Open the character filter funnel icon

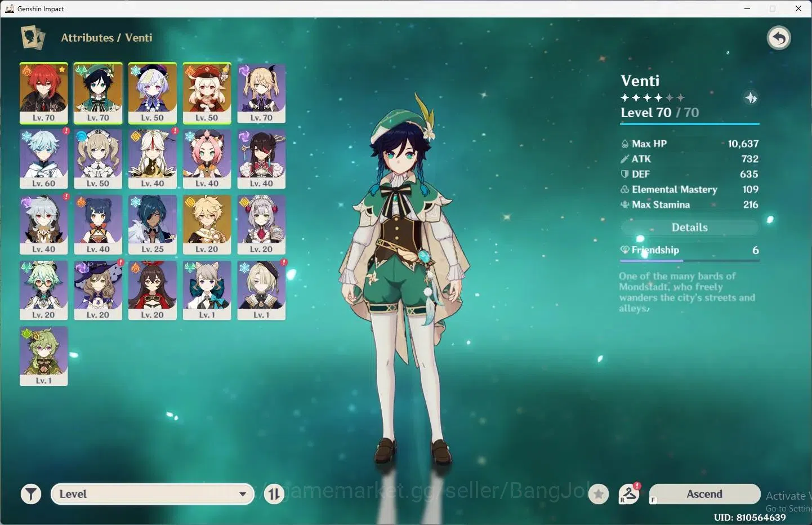pyautogui.click(x=31, y=494)
